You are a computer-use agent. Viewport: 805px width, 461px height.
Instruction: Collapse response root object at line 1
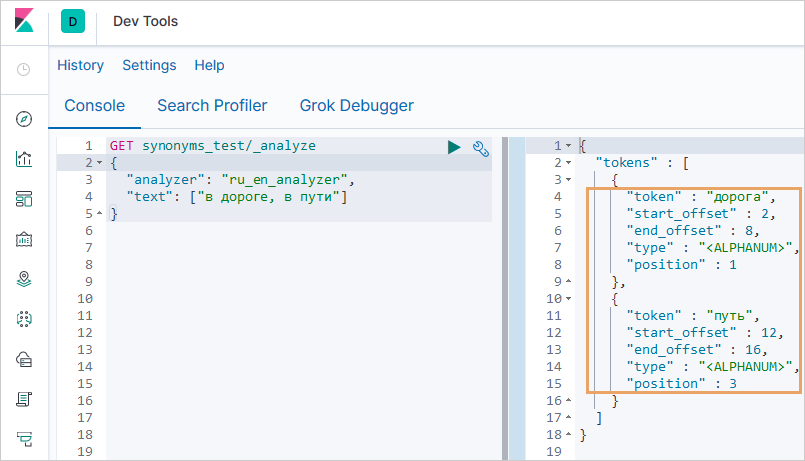pyautogui.click(x=568, y=146)
